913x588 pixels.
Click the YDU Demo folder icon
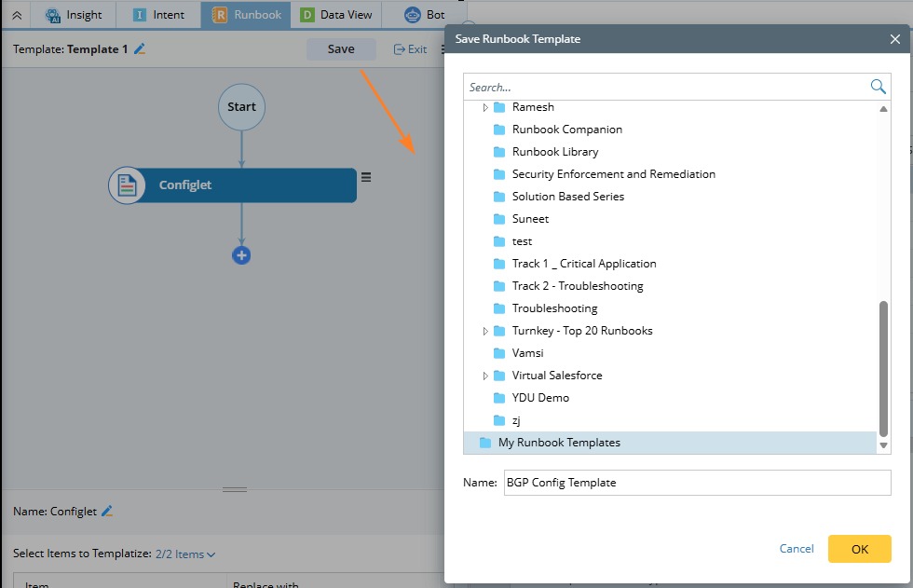click(x=499, y=398)
